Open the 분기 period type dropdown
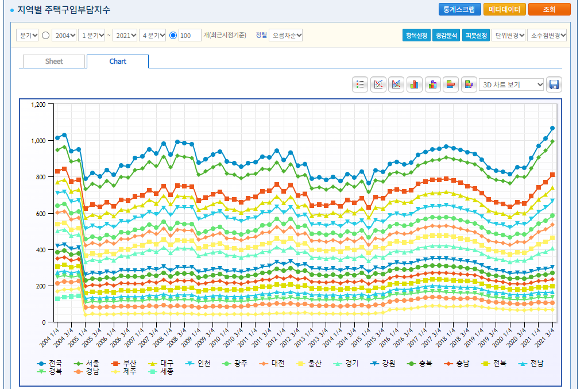 [28, 35]
